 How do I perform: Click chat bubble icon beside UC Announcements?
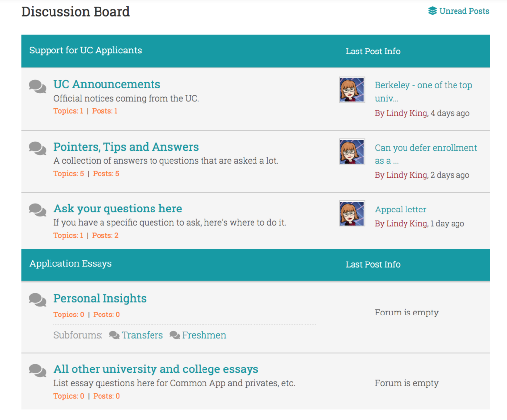[x=38, y=86]
